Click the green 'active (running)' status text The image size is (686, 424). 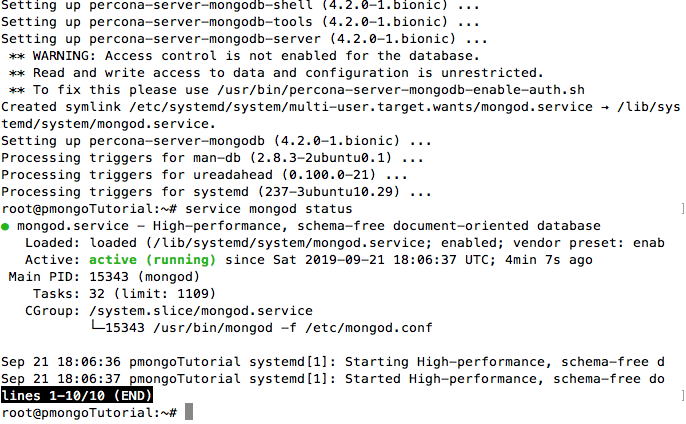pyautogui.click(x=152, y=260)
